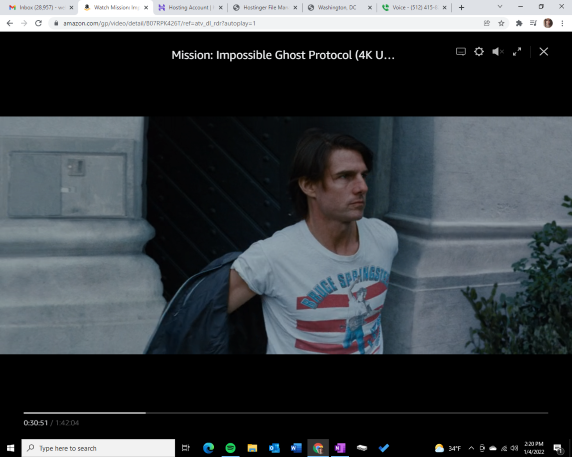The height and width of the screenshot is (457, 572).
Task: Open Microsoft Word from the taskbar
Action: coord(296,448)
